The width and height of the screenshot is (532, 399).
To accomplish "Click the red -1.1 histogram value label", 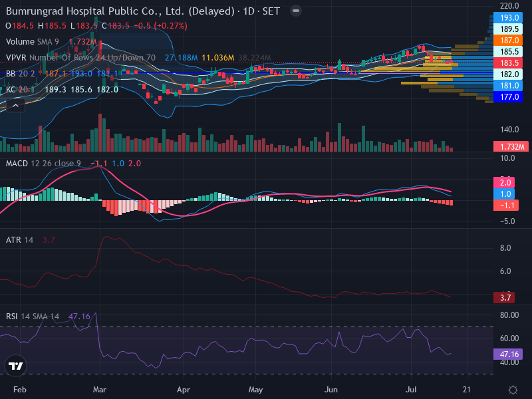I will (x=506, y=205).
